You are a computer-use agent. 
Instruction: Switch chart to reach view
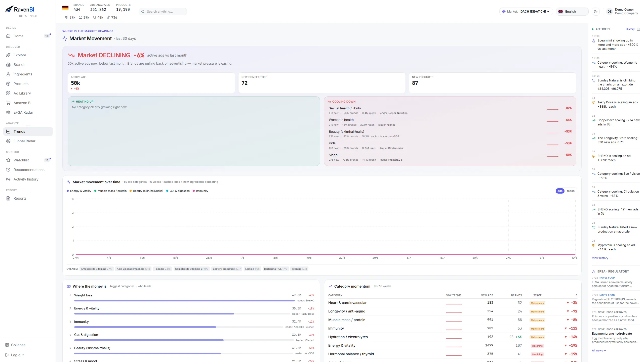[x=571, y=191]
